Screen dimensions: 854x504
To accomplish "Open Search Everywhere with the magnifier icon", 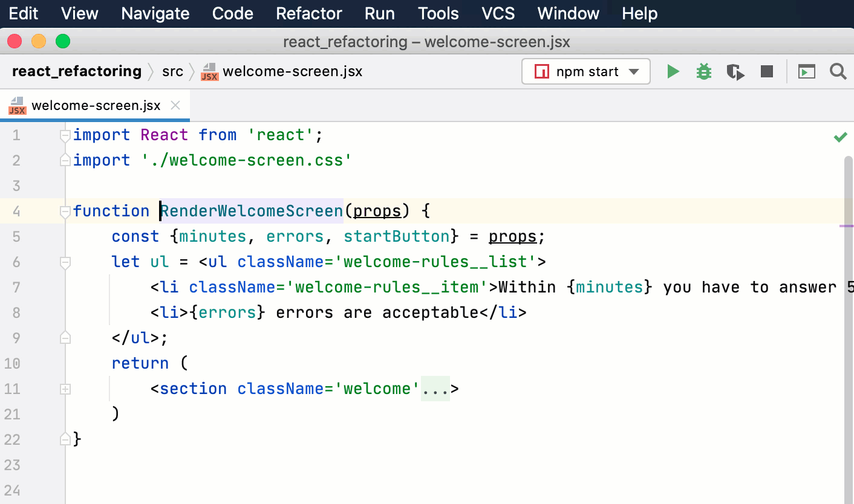I will pos(838,71).
